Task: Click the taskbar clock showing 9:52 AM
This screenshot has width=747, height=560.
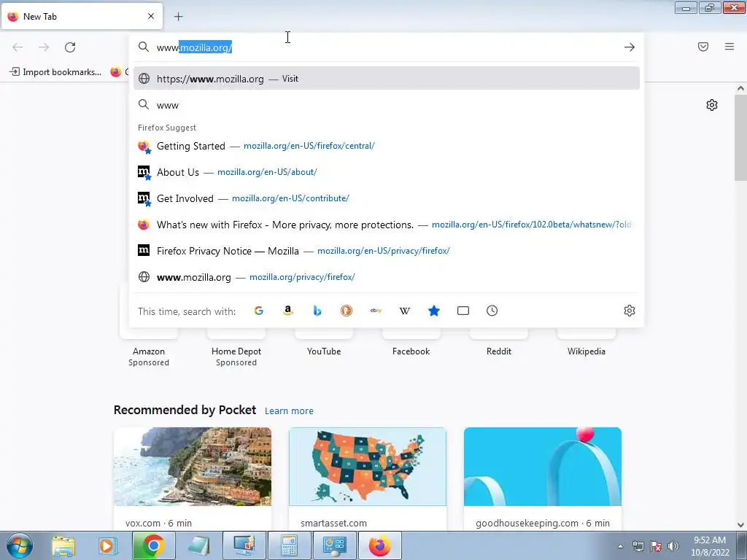Action: (710, 546)
